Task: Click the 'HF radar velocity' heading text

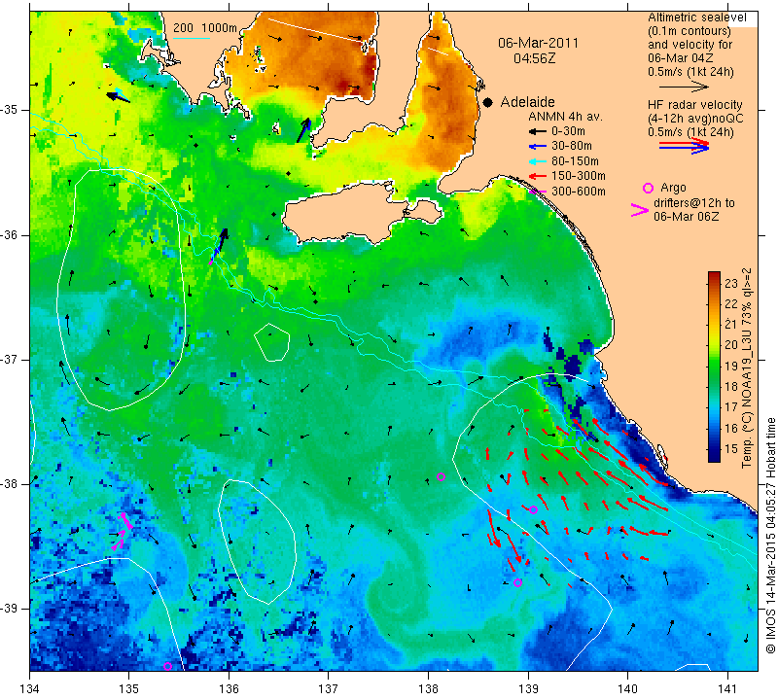Action: [x=695, y=105]
